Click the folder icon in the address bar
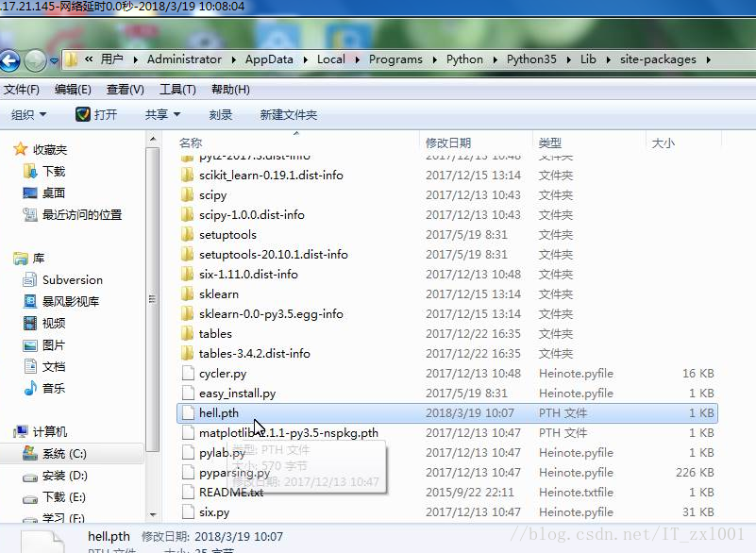 (x=72, y=59)
